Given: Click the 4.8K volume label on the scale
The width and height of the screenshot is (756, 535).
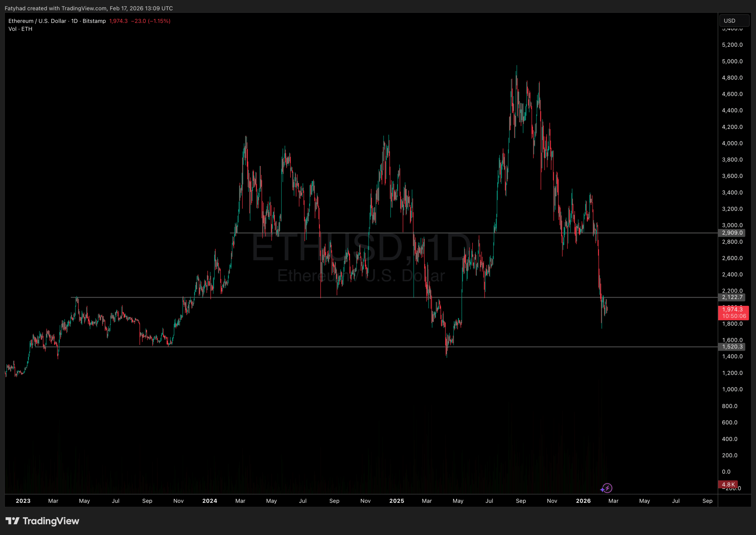Looking at the screenshot, I should pos(728,484).
